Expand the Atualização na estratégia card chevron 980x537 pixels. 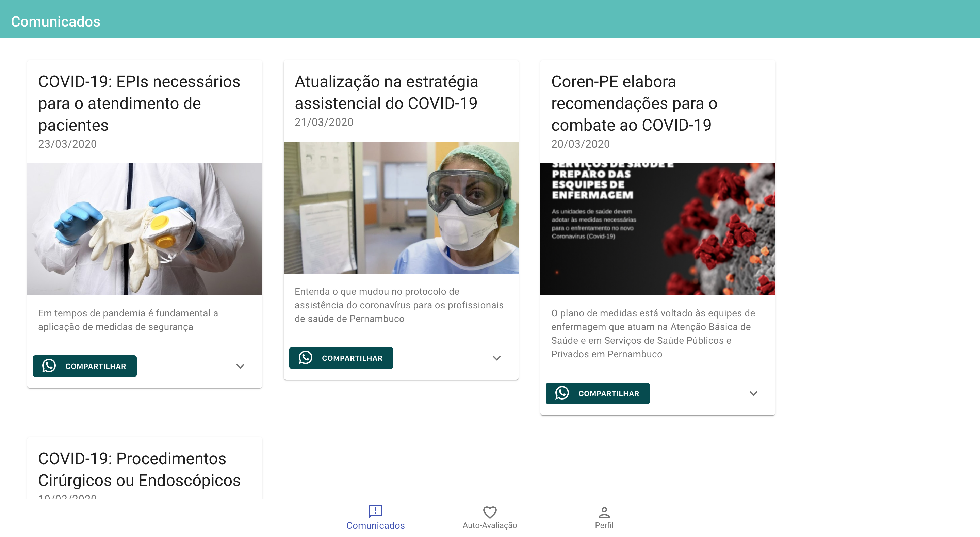point(496,358)
